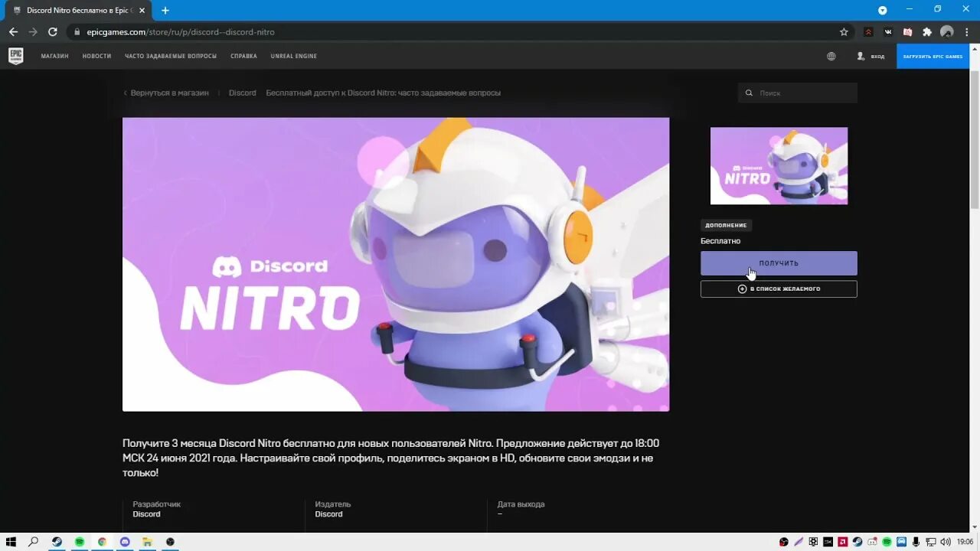Open Chrome from the taskbar

pos(102,542)
